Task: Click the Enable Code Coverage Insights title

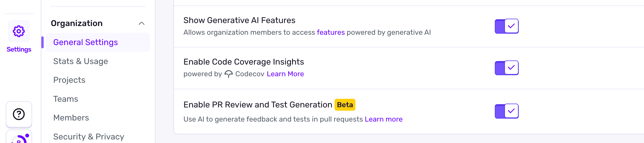Action: point(243,62)
